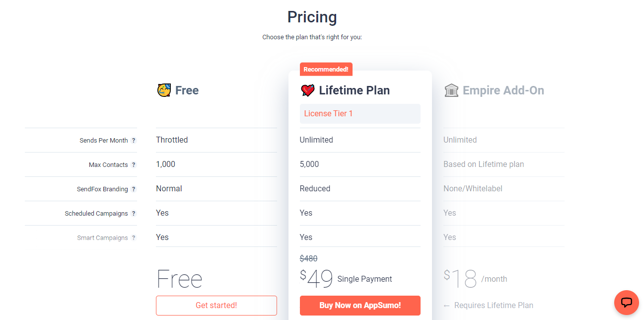The height and width of the screenshot is (320, 644).
Task: Select the Lifetime Plan heading
Action: point(354,90)
